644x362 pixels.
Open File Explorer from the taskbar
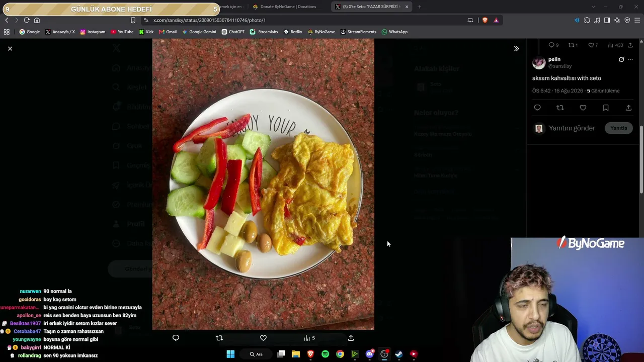click(296, 354)
